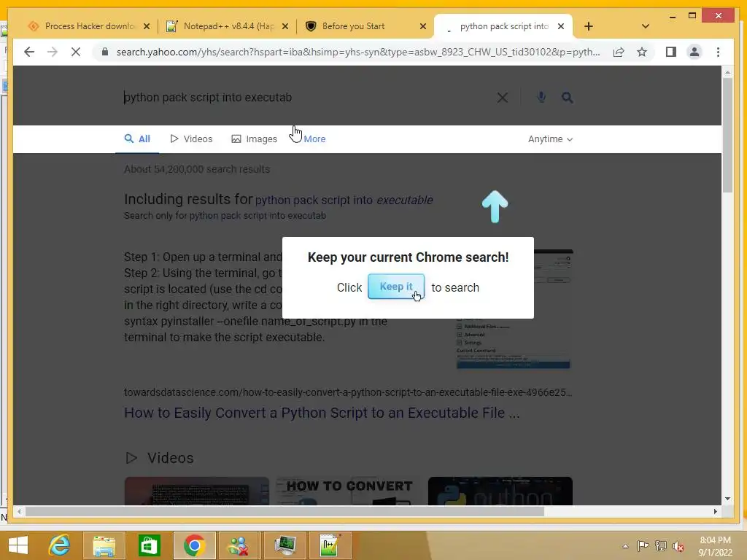The height and width of the screenshot is (560, 747).
Task: Click into the Yahoo search input field
Action: tap(305, 98)
